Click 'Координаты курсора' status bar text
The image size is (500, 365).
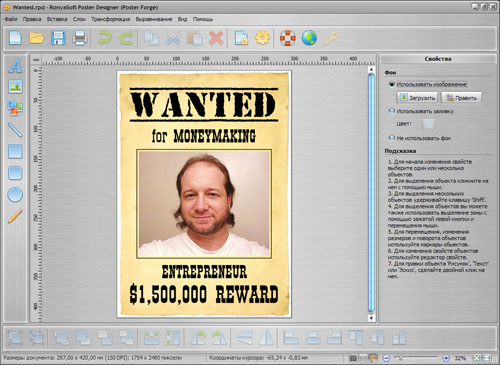click(258, 358)
